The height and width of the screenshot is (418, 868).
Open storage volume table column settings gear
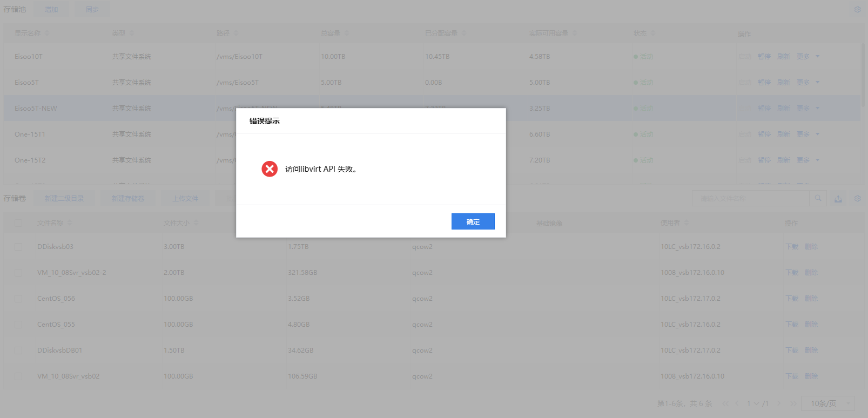pyautogui.click(x=857, y=199)
